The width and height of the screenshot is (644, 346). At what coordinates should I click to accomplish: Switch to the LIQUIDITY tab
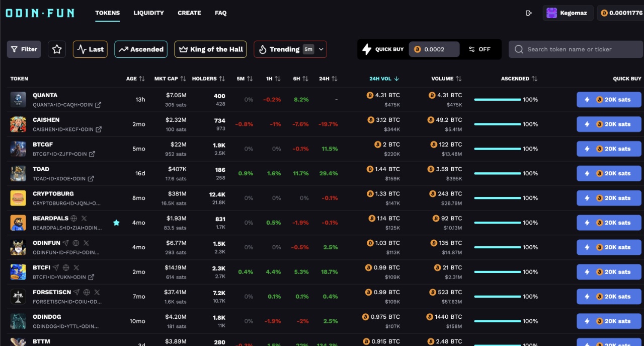coord(148,13)
